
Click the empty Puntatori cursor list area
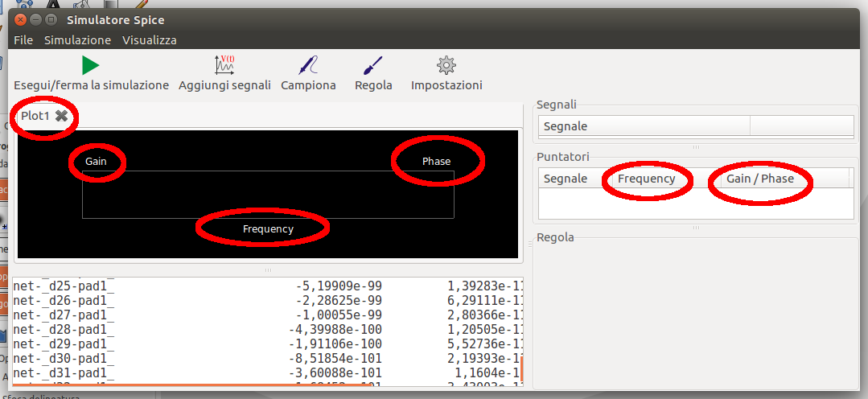pos(696,204)
